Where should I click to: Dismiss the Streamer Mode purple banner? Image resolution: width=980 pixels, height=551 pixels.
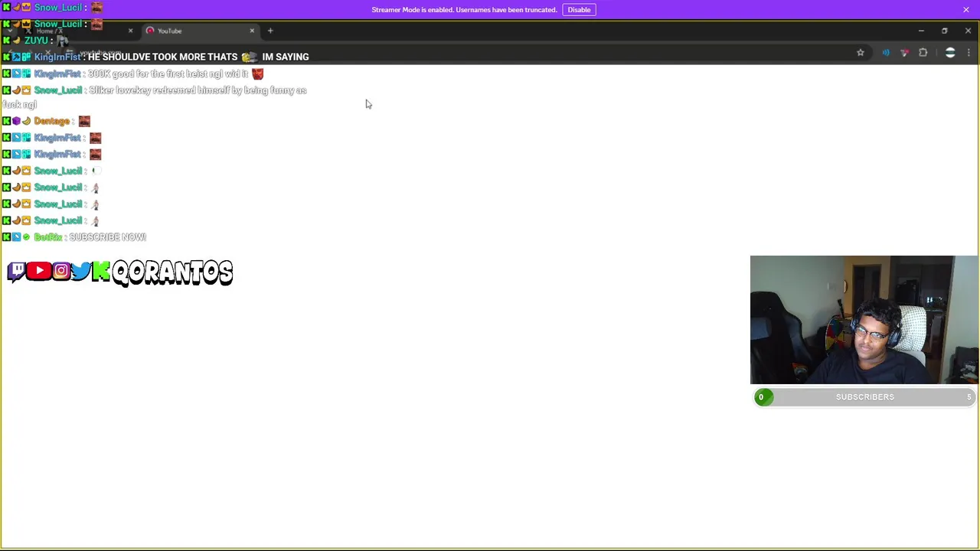click(966, 9)
